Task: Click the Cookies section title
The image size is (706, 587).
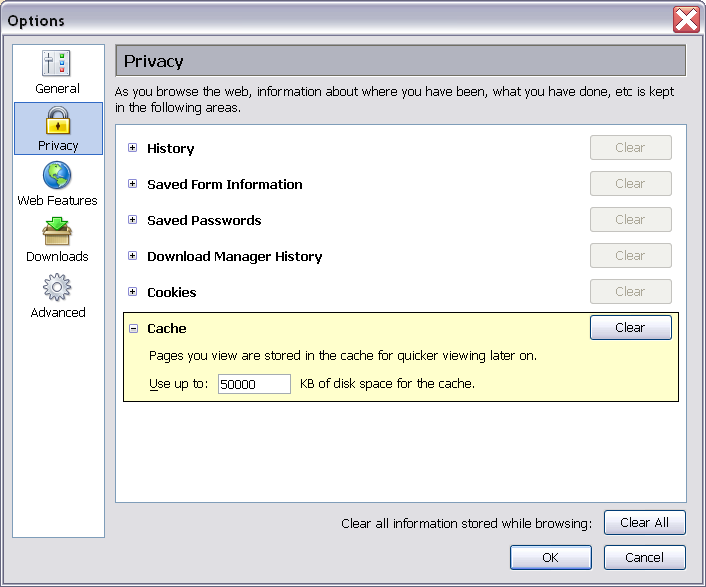Action: click(x=171, y=292)
